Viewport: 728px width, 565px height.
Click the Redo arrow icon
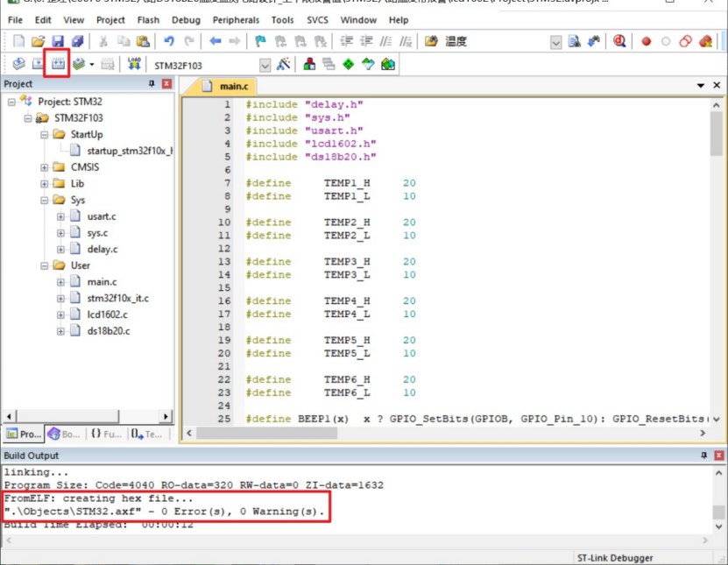(189, 41)
